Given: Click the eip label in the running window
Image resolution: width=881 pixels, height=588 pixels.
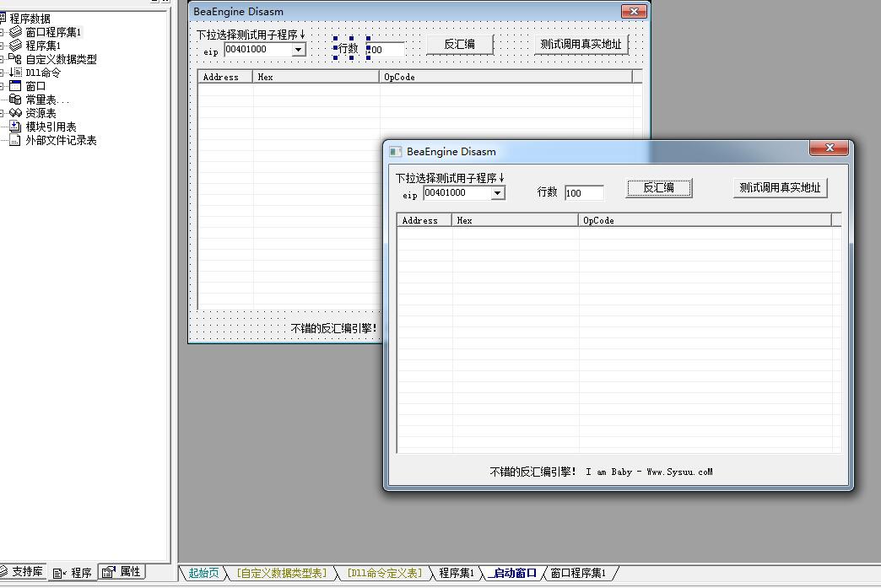Looking at the screenshot, I should 410,196.
